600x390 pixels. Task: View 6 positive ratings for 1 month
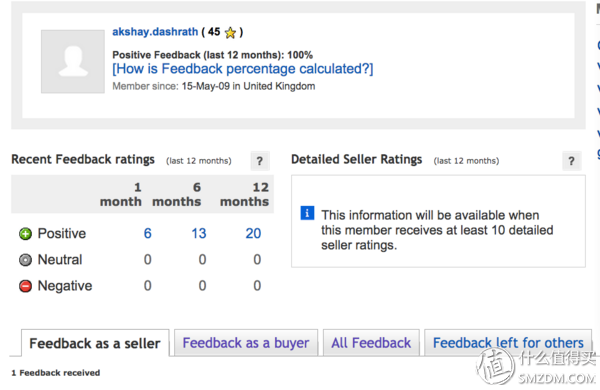pyautogui.click(x=148, y=233)
